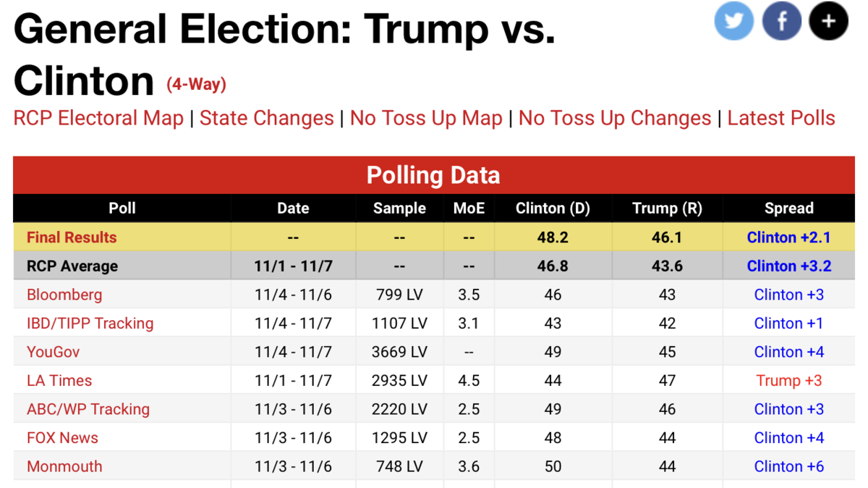Image resolution: width=868 pixels, height=488 pixels.
Task: View the LA Times poll
Action: point(59,380)
